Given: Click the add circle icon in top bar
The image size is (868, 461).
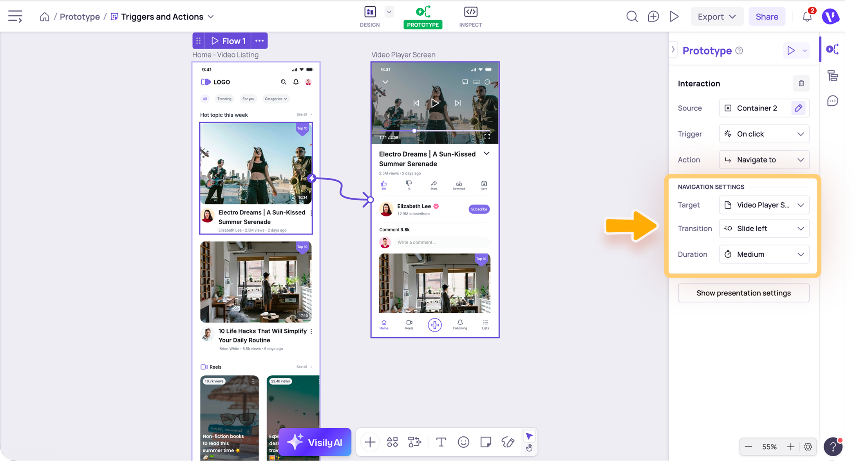Looking at the screenshot, I should (653, 16).
